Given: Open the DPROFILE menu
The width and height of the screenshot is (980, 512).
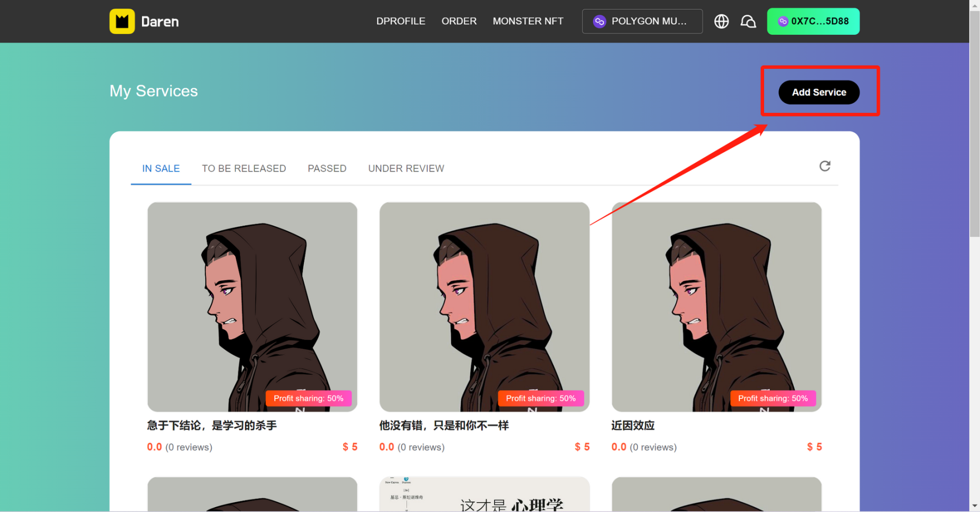Looking at the screenshot, I should [x=401, y=21].
